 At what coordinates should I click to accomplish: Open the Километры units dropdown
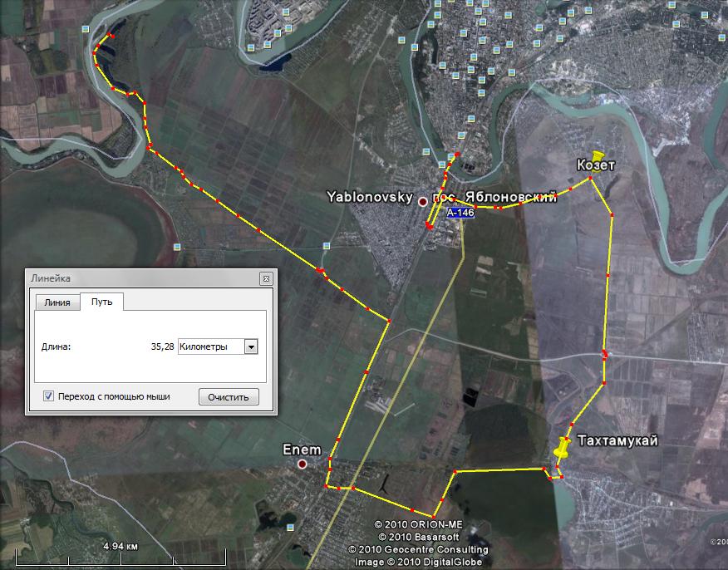coord(251,346)
